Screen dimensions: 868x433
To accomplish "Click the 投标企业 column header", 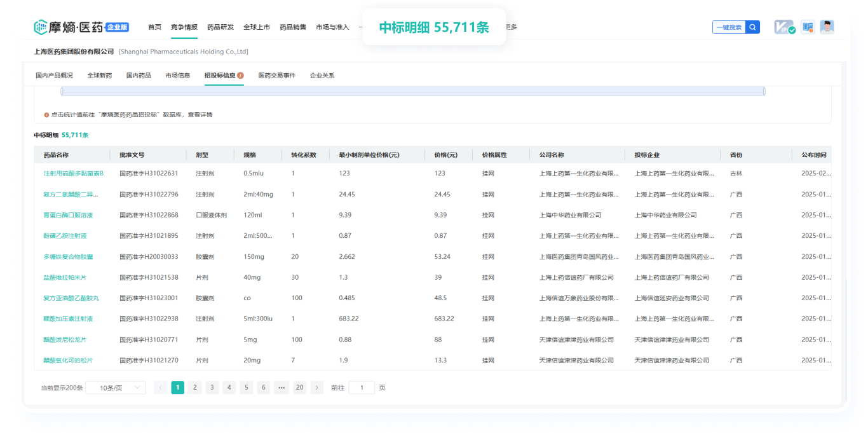I will tap(647, 155).
